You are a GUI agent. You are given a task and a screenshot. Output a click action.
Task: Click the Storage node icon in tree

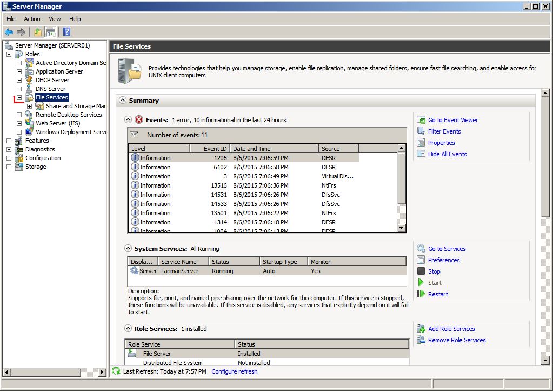coord(19,167)
